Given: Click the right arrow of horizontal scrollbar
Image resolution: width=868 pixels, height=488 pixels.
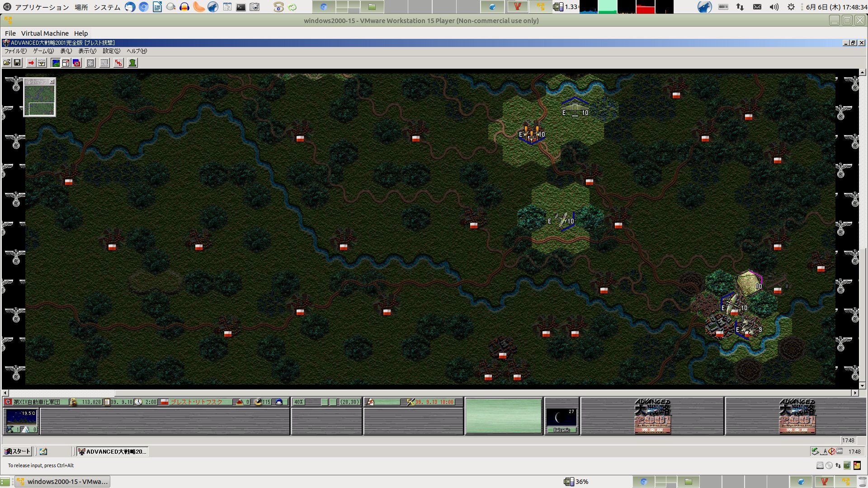Looking at the screenshot, I should tap(855, 393).
